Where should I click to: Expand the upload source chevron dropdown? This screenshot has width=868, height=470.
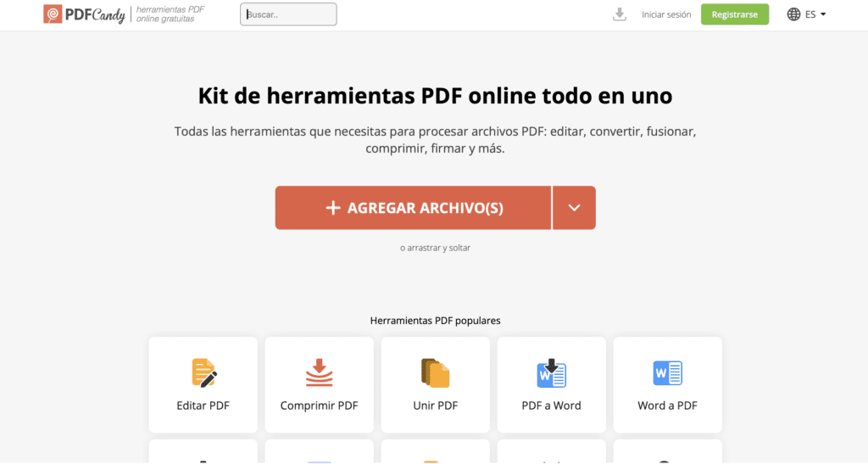(x=574, y=208)
